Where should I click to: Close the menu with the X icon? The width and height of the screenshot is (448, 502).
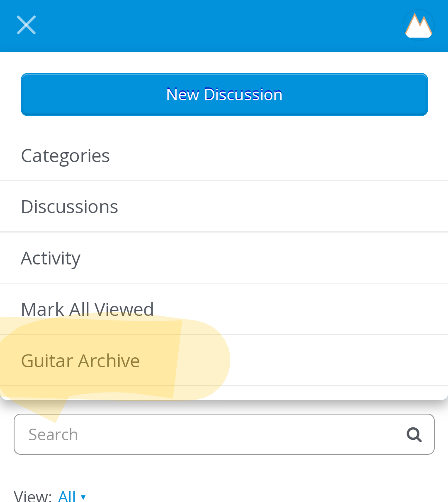point(26,25)
